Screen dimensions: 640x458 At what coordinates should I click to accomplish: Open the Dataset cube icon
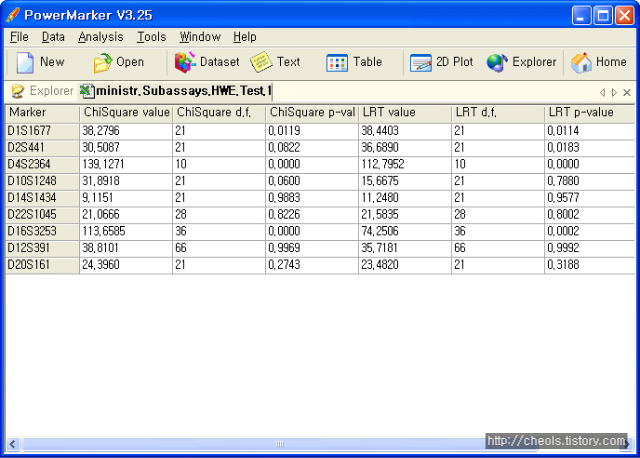[185, 62]
